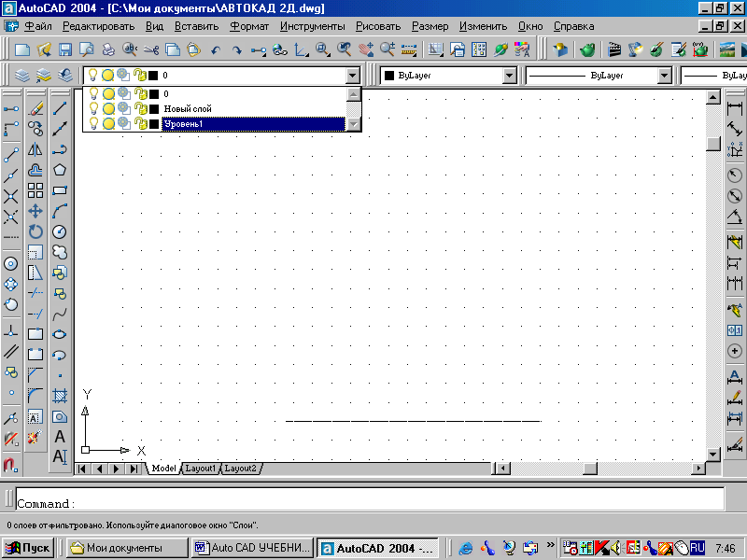747x560 pixels.
Task: Open Print Preview from the toolbar
Action: 86,49
